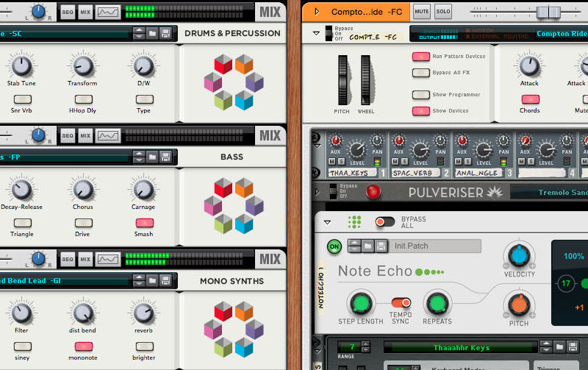
Task: Click automation waveform icon on Mono Synths channel
Action: tap(108, 260)
